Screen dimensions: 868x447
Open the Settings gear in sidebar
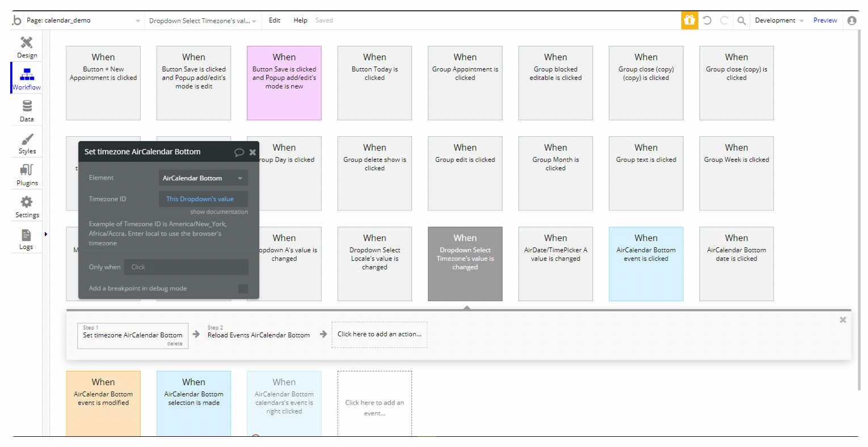[27, 202]
